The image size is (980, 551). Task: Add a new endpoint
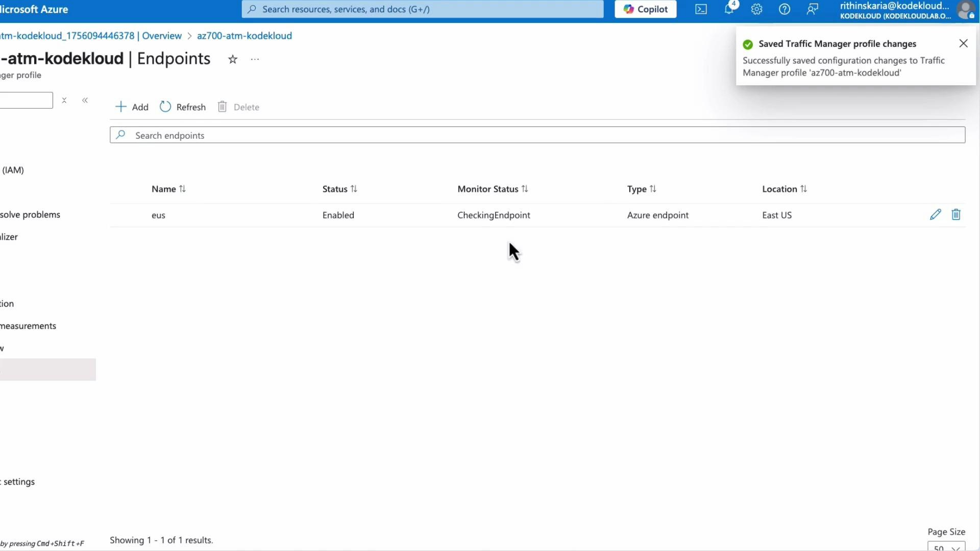tap(131, 107)
